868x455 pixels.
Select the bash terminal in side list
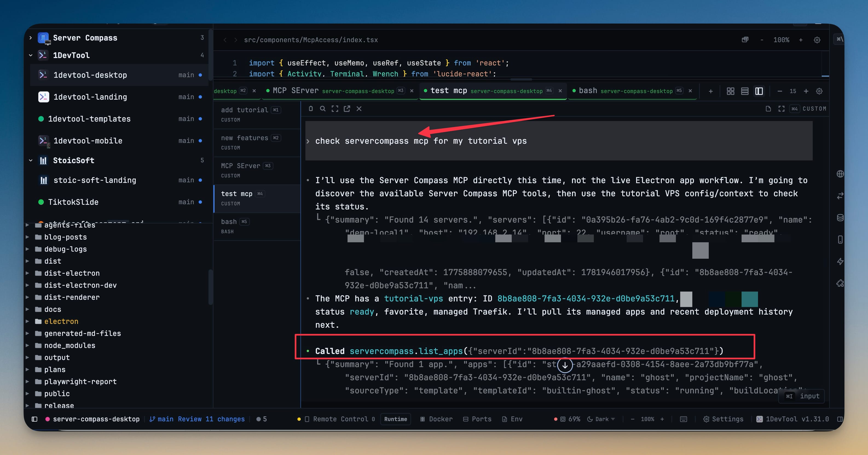coord(257,226)
